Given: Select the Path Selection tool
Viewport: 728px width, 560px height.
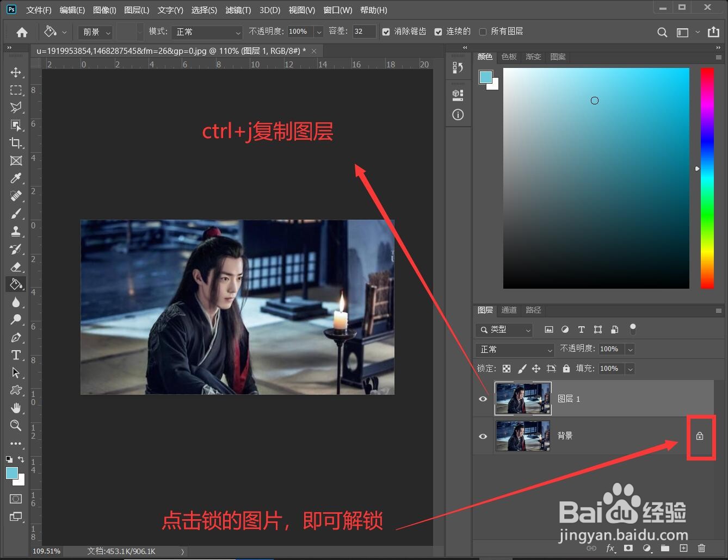Looking at the screenshot, I should [16, 373].
